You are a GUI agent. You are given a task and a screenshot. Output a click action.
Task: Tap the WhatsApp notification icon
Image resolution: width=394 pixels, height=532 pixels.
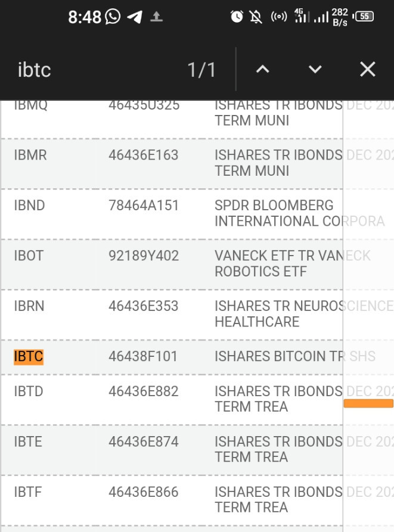click(x=113, y=16)
